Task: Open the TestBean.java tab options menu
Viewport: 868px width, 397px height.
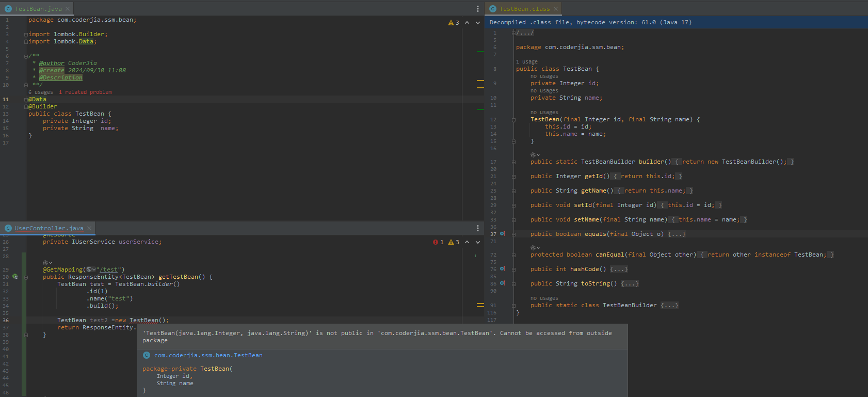Action: (478, 9)
